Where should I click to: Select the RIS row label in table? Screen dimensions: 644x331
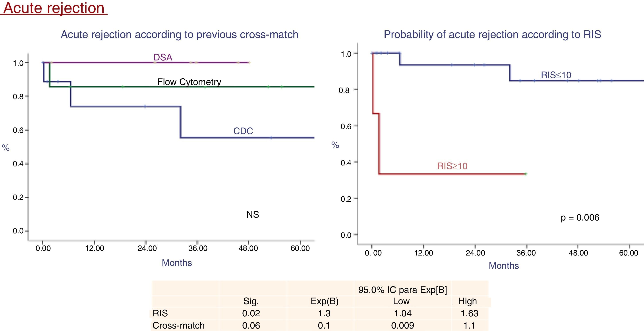pos(160,313)
